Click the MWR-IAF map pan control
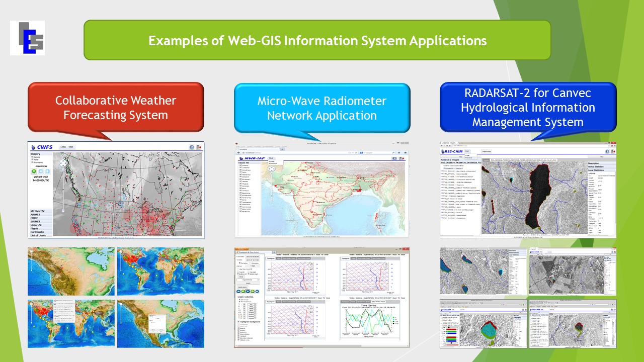The height and width of the screenshot is (362, 644). click(272, 169)
